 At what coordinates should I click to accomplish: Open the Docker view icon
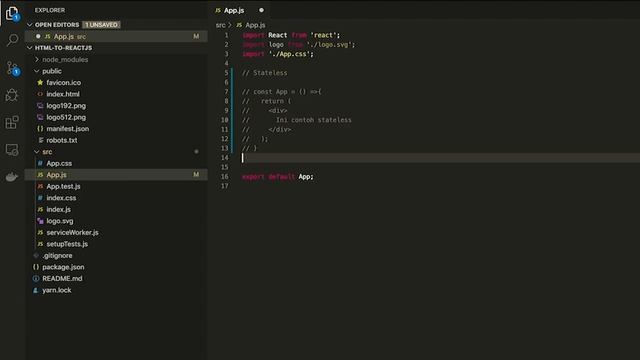12,177
